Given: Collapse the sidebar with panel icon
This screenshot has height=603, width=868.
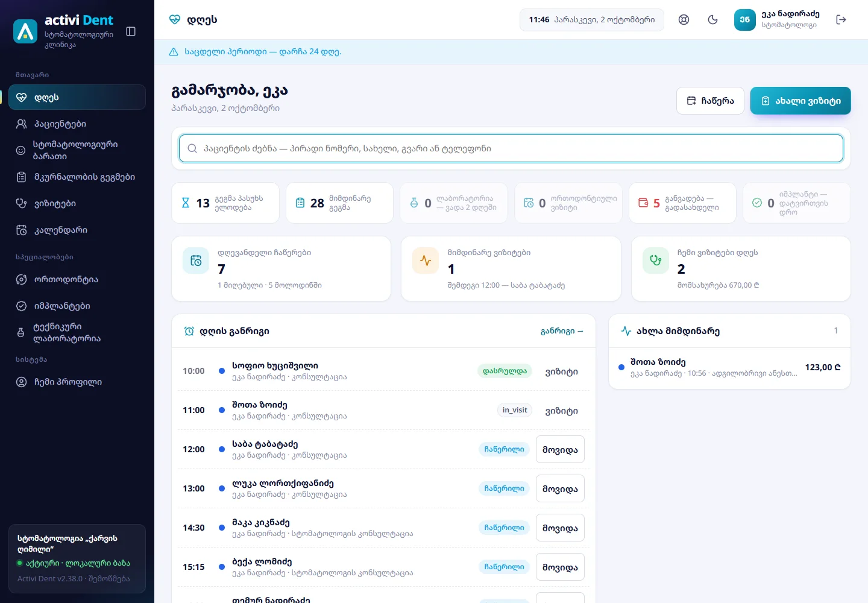Looking at the screenshot, I should (131, 31).
